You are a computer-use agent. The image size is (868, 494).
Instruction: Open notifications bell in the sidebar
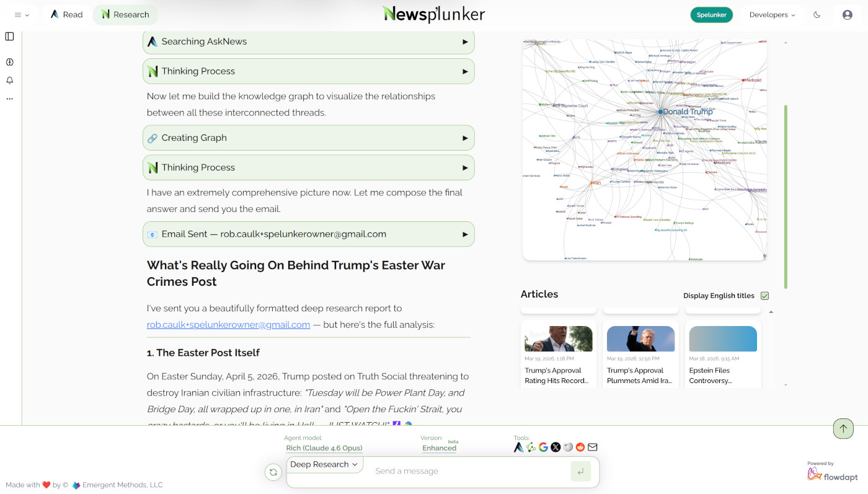pos(9,81)
